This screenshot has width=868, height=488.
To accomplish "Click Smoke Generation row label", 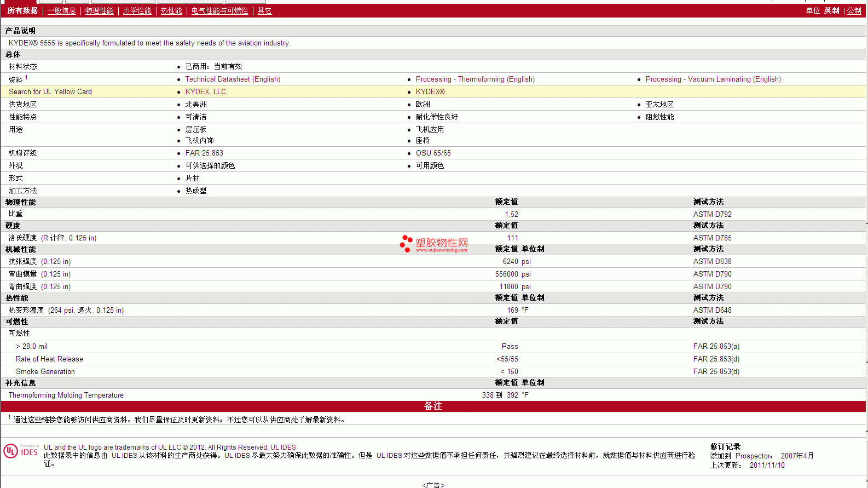I will point(45,371).
